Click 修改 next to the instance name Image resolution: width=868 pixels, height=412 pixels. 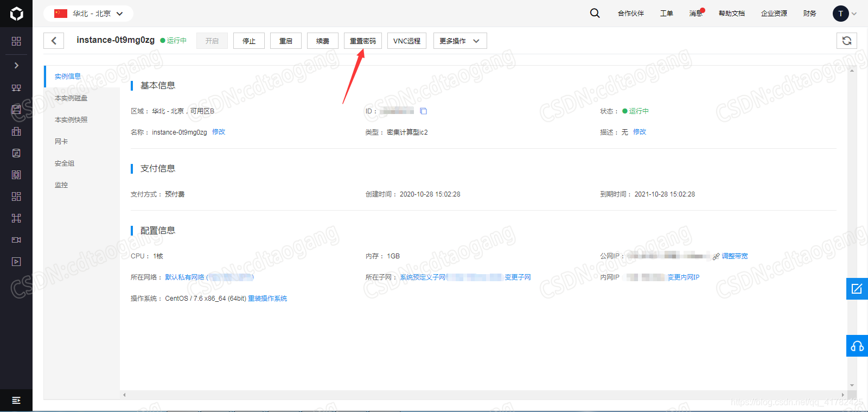pos(219,132)
